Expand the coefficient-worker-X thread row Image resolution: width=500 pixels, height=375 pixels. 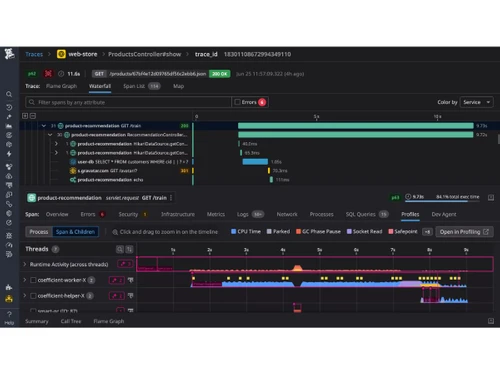(24, 280)
